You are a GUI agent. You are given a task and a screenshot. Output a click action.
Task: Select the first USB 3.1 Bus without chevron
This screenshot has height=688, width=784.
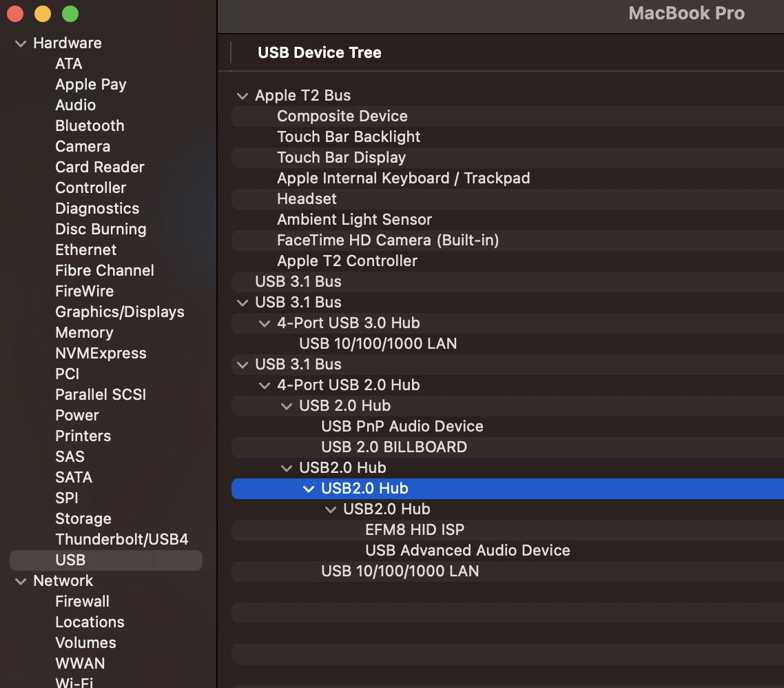tap(508, 282)
